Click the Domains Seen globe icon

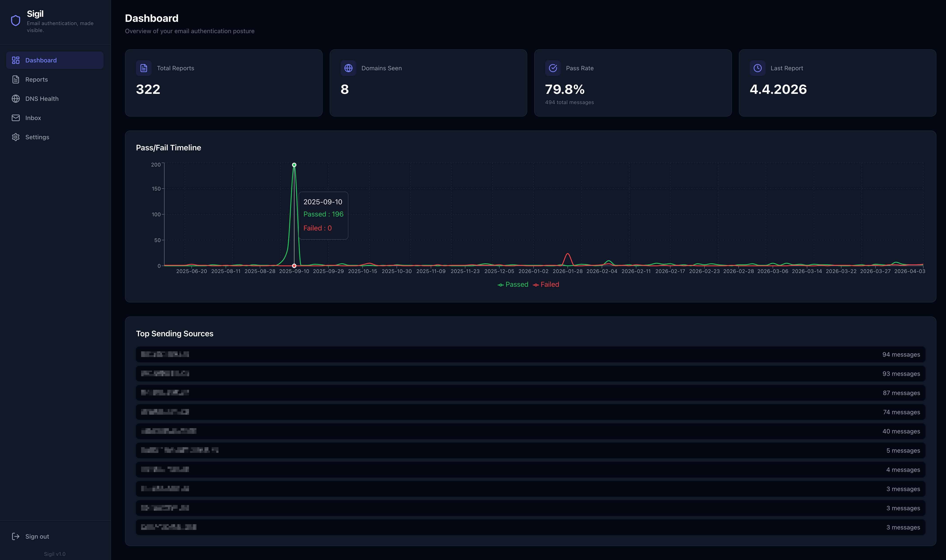(x=348, y=68)
